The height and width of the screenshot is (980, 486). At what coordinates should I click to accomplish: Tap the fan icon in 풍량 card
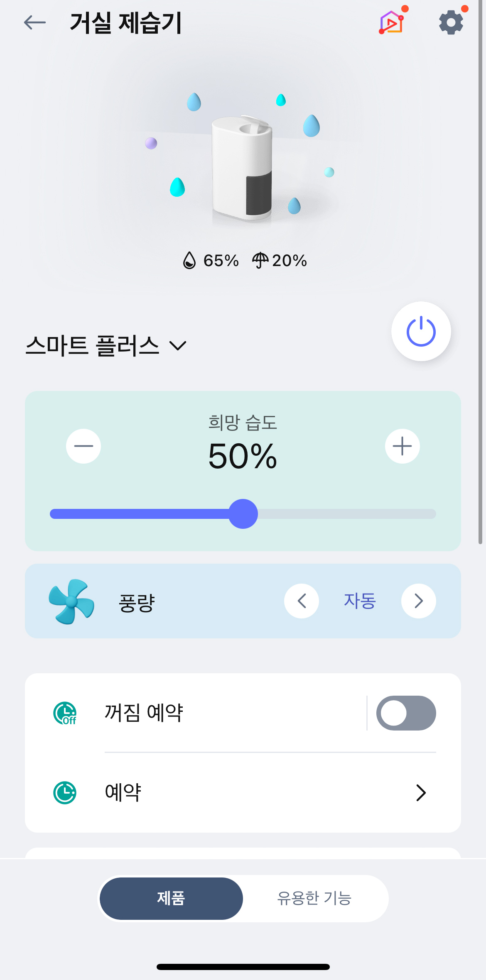71,601
